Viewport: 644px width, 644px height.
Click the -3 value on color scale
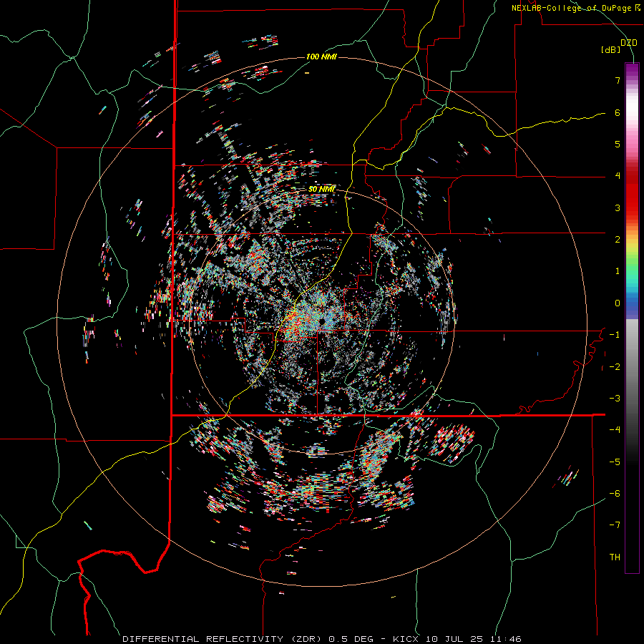pos(615,399)
